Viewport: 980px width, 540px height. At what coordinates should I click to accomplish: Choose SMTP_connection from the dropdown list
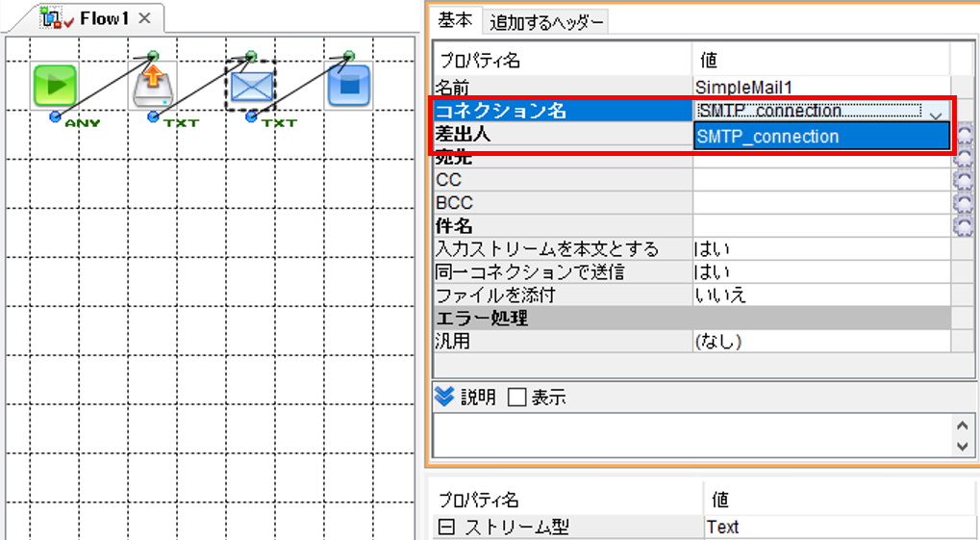[x=822, y=137]
